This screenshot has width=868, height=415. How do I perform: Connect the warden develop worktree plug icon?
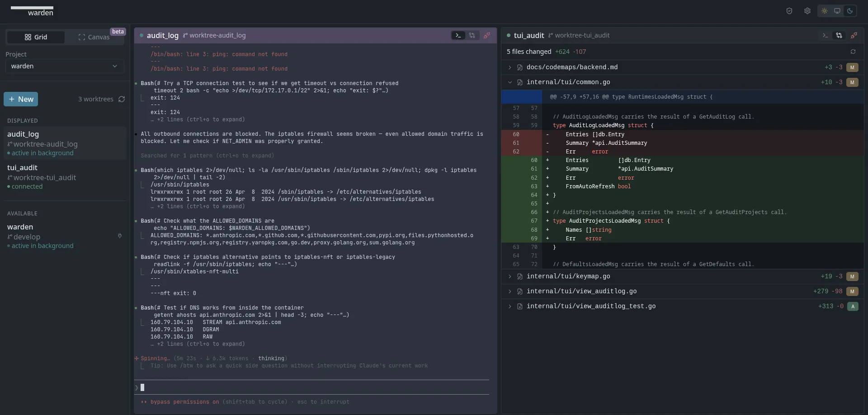pyautogui.click(x=120, y=236)
